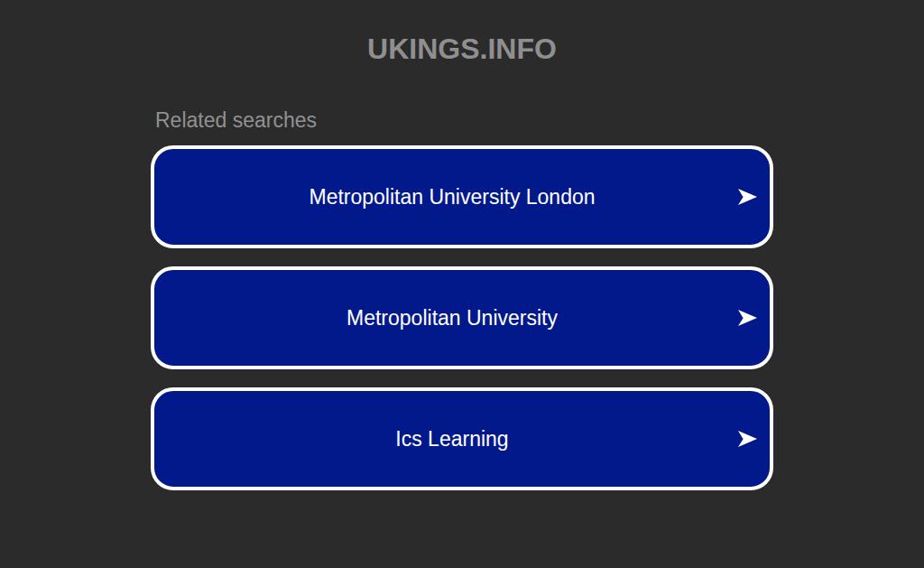Select the 'Metropolitan University London' link text
The height and width of the screenshot is (568, 924).
(x=451, y=197)
